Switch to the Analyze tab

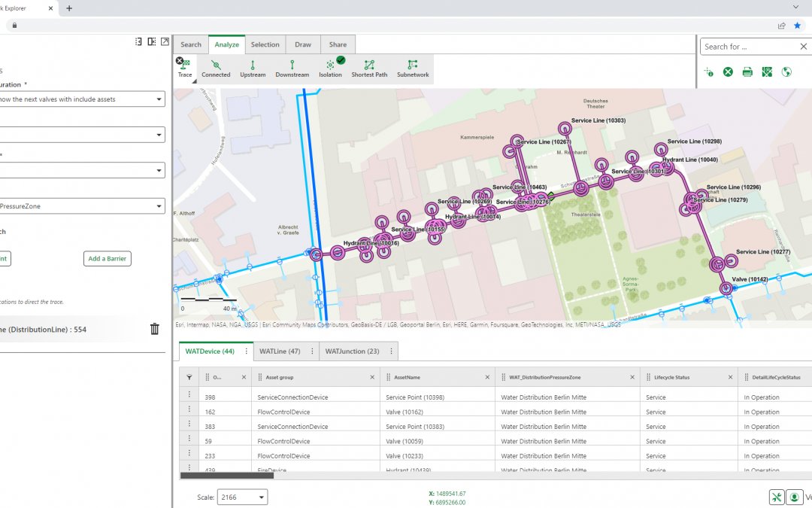point(227,44)
